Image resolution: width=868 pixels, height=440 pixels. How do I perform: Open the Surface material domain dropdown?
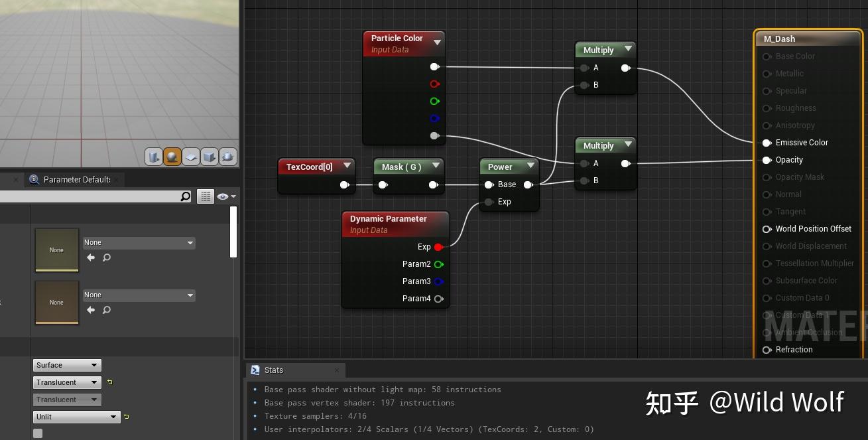point(66,365)
